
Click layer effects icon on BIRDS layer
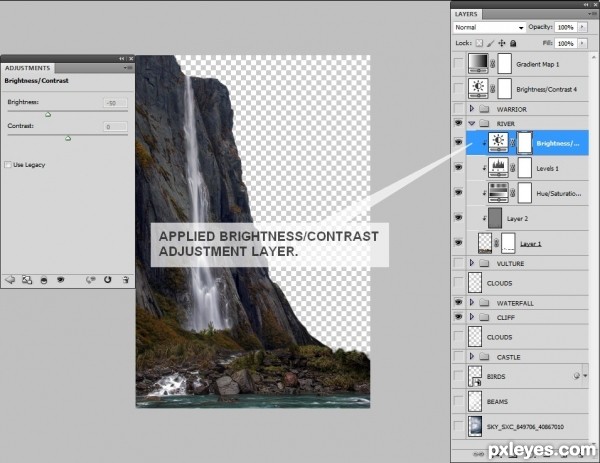click(x=577, y=376)
